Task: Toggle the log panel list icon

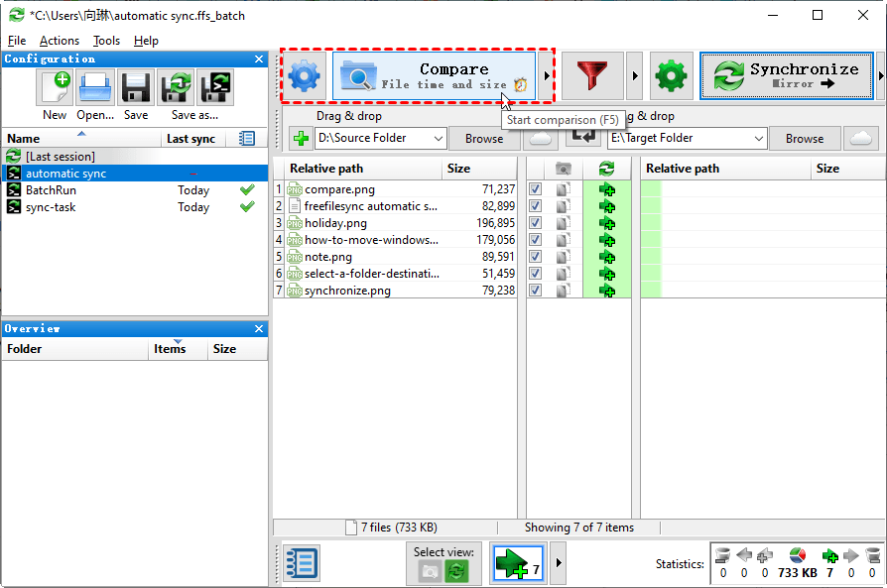Action: click(302, 562)
